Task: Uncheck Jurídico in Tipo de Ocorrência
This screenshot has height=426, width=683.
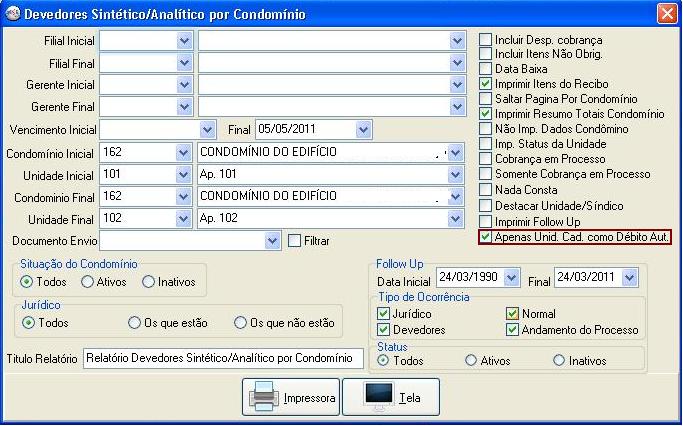Action: (383, 314)
